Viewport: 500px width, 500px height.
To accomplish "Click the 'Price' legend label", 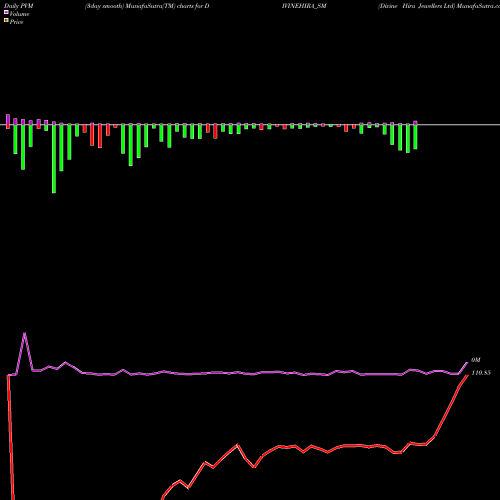I will coord(16,22).
